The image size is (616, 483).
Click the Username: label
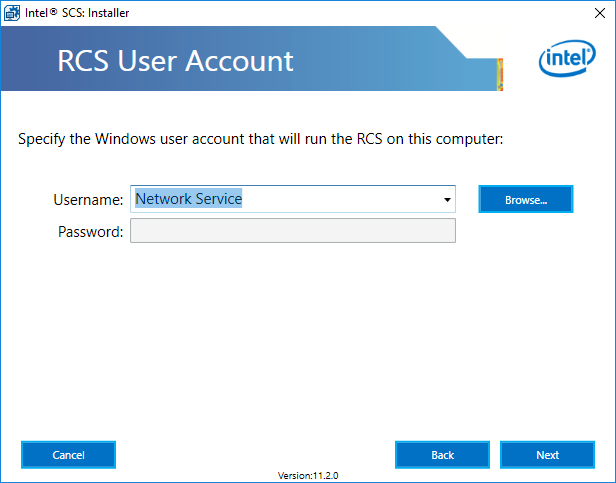88,200
